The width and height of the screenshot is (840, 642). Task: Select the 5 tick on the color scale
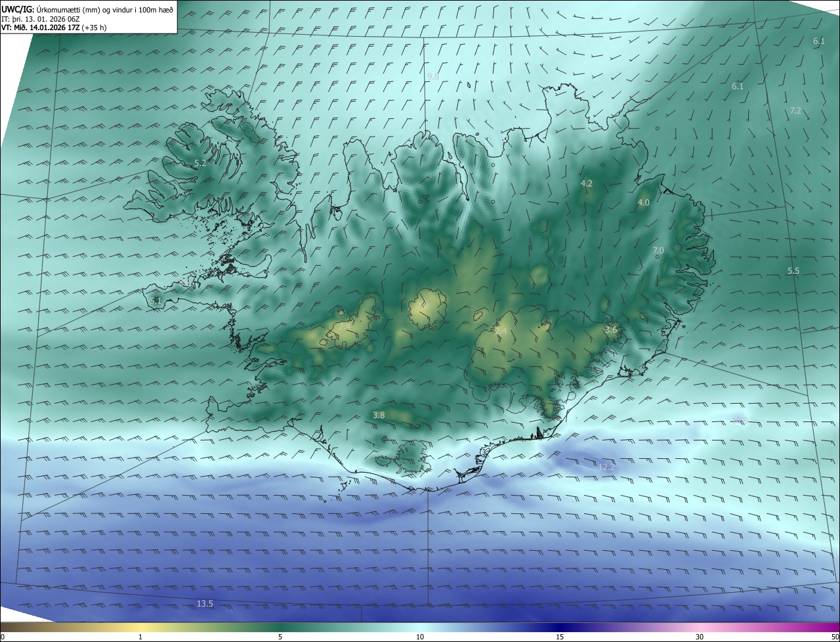(280, 637)
